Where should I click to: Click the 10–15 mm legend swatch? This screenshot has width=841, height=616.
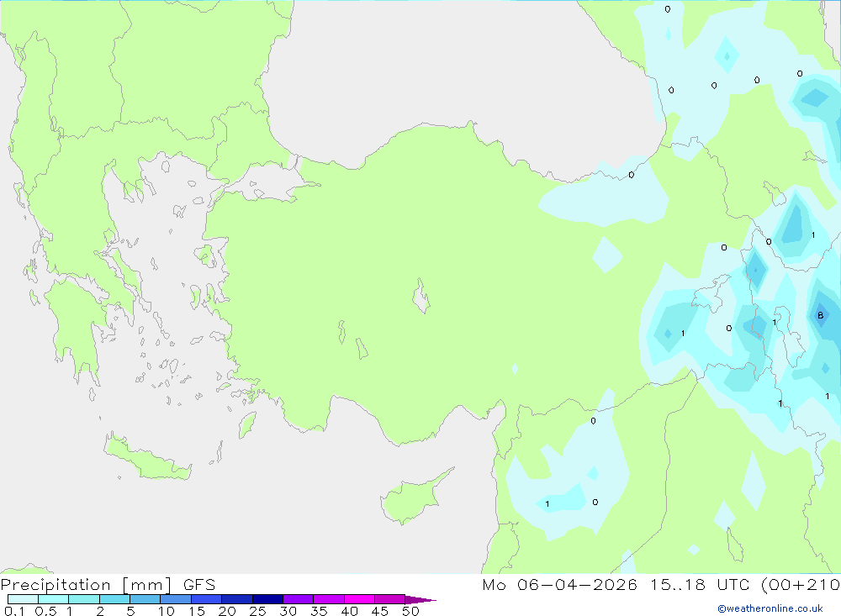176,599
